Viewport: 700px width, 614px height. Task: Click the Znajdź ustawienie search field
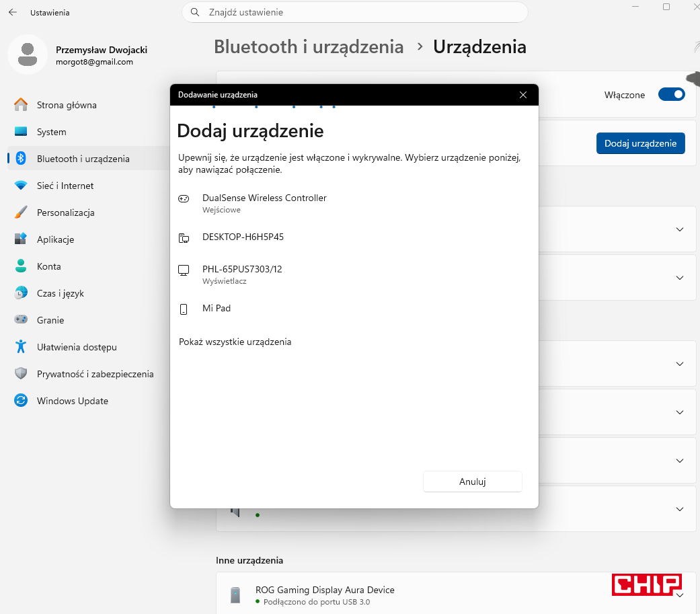click(x=355, y=12)
